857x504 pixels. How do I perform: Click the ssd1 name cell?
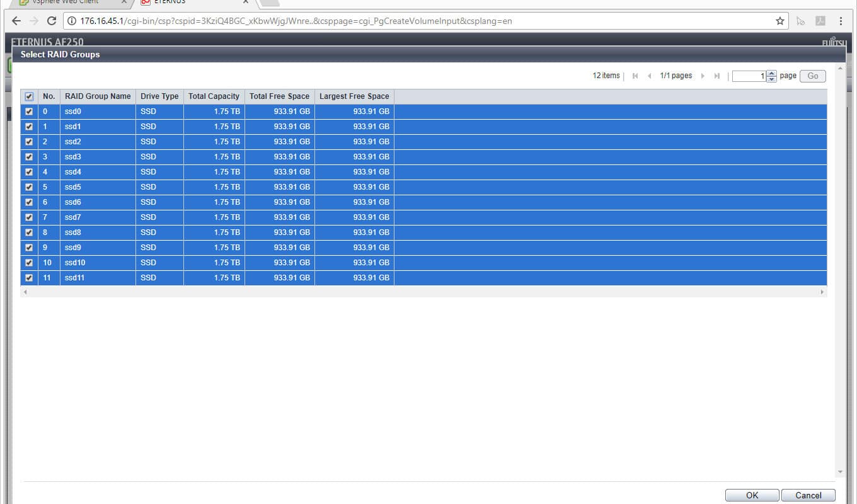(98, 127)
